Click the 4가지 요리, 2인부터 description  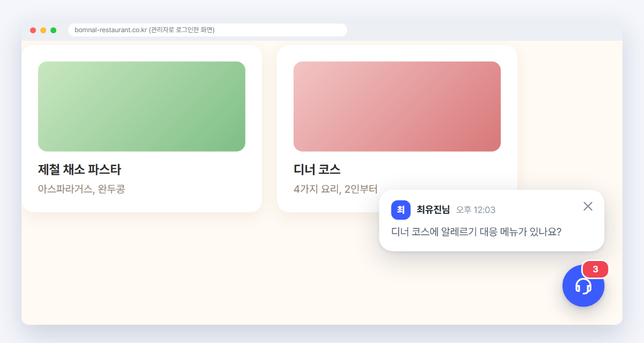coord(335,189)
